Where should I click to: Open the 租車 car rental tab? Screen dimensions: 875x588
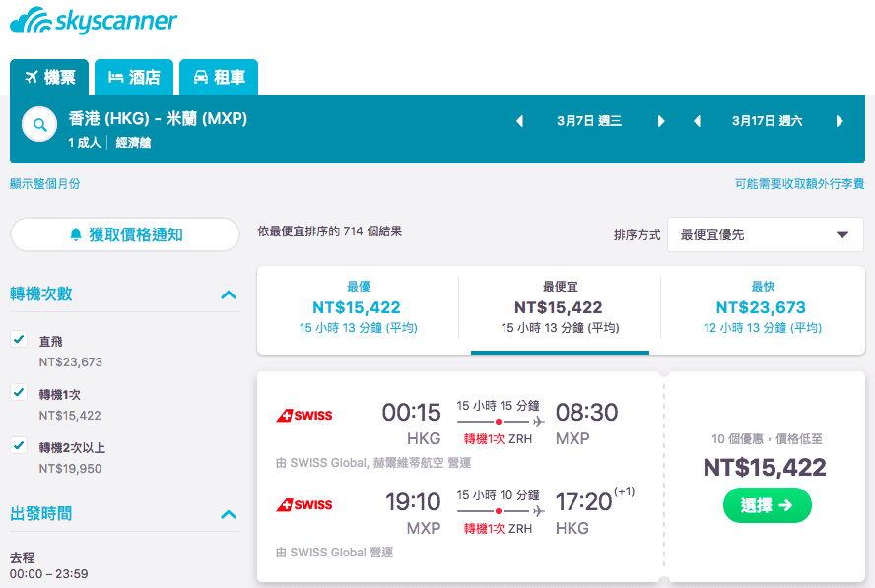tap(219, 77)
